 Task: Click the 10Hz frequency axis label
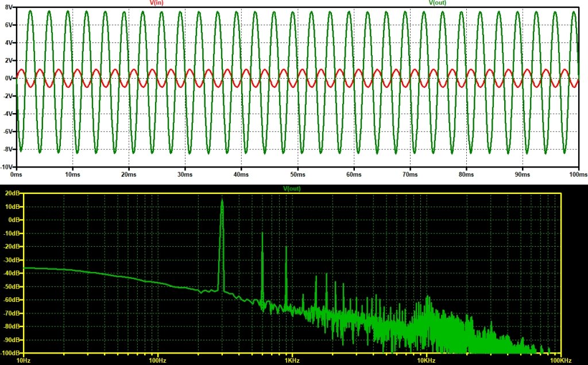click(24, 360)
